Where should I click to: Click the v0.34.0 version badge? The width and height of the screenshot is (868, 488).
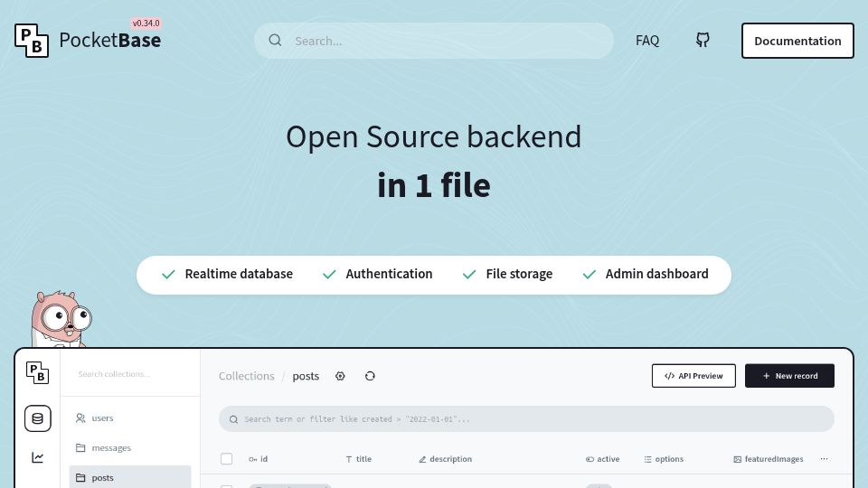[146, 23]
